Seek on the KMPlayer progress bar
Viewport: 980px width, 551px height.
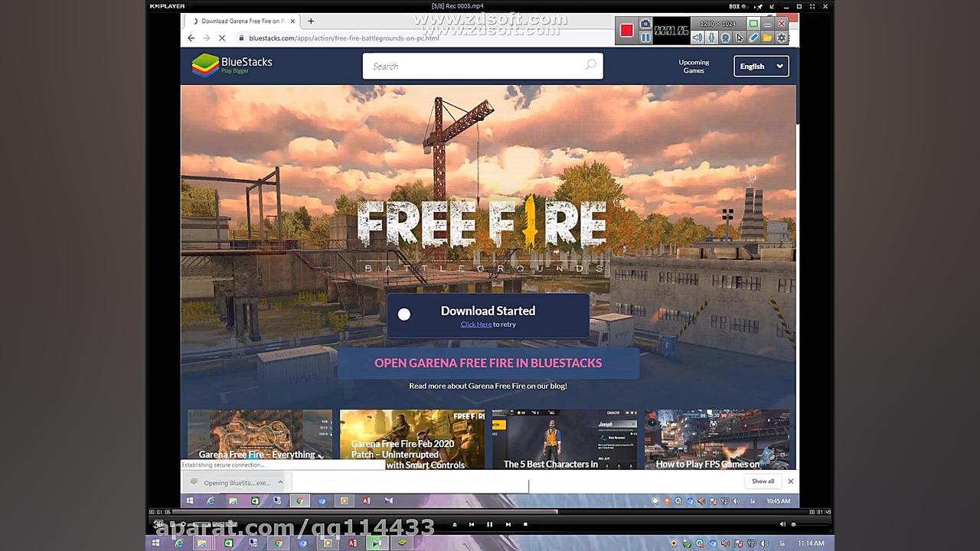tap(490, 512)
